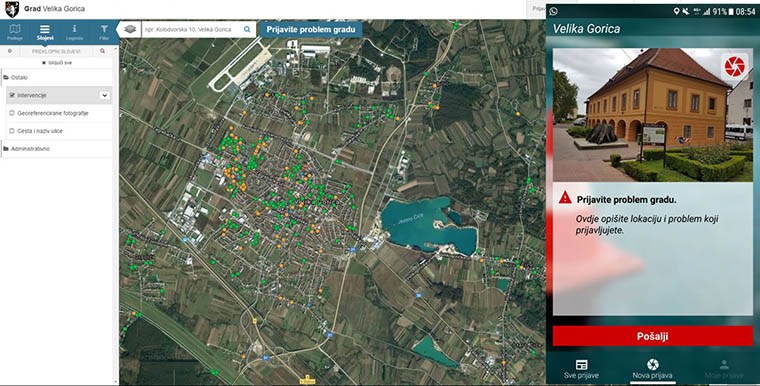Switch to the Sve prijave tab
This screenshot has width=760, height=386.
coord(581,369)
